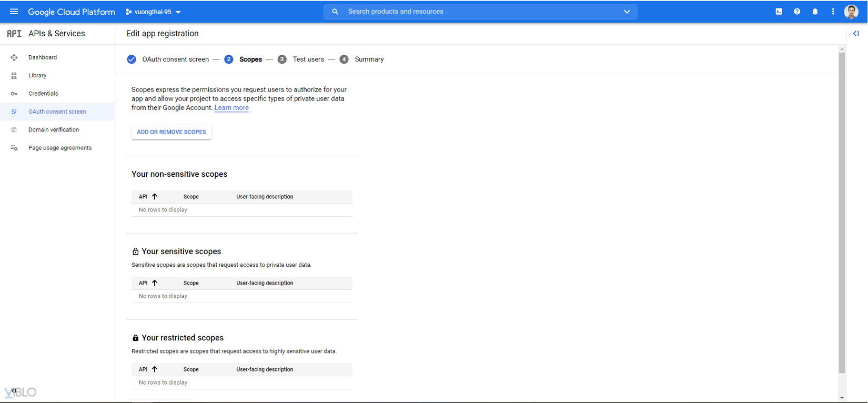Click the OAuth consent screen sidebar icon
This screenshot has height=403, width=868.
[x=14, y=112]
